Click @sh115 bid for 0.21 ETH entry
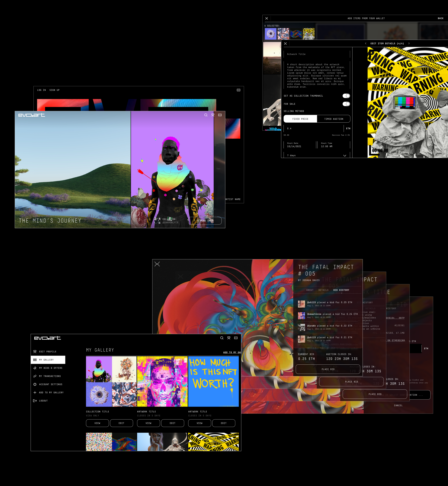 pyautogui.click(x=328, y=339)
